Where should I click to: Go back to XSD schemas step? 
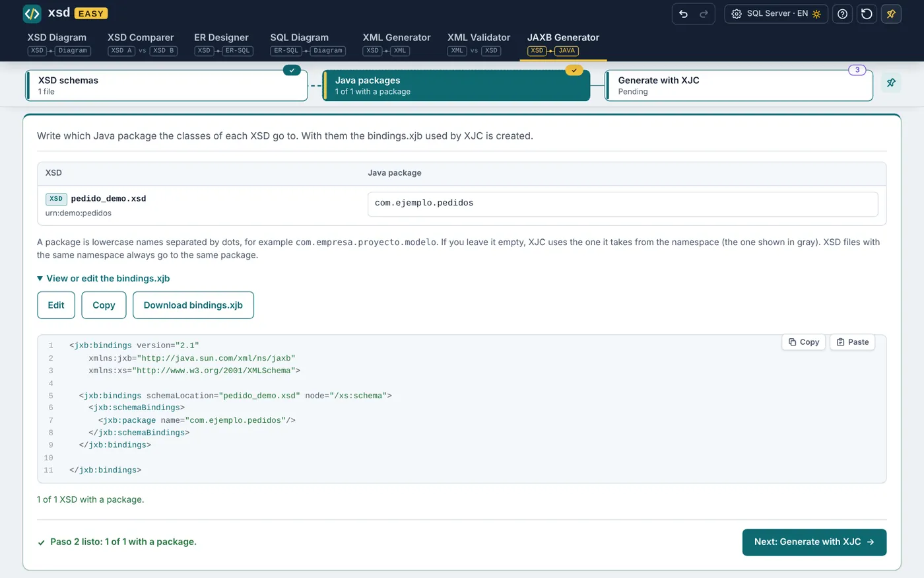coord(166,86)
